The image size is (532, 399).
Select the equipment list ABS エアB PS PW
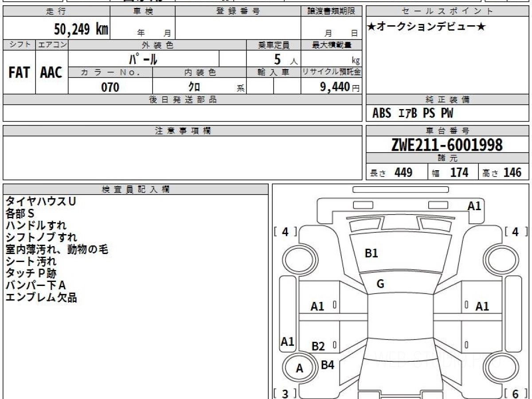(x=413, y=113)
